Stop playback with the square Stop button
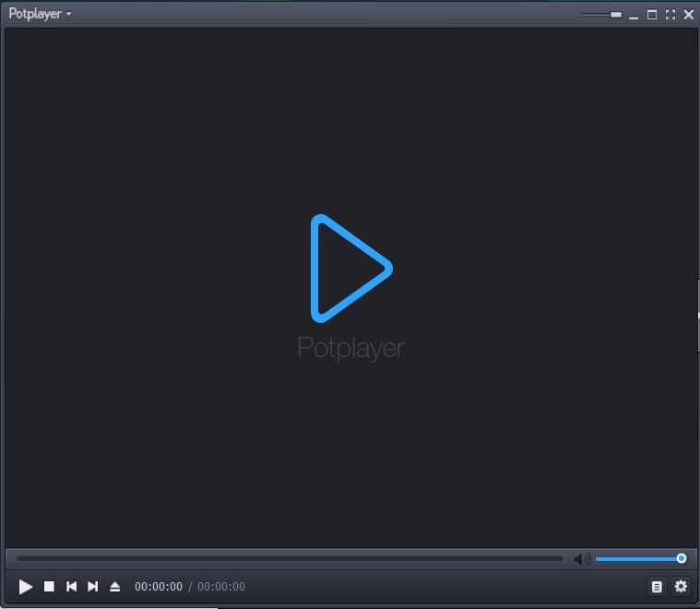This screenshot has width=700, height=609. pos(49,586)
